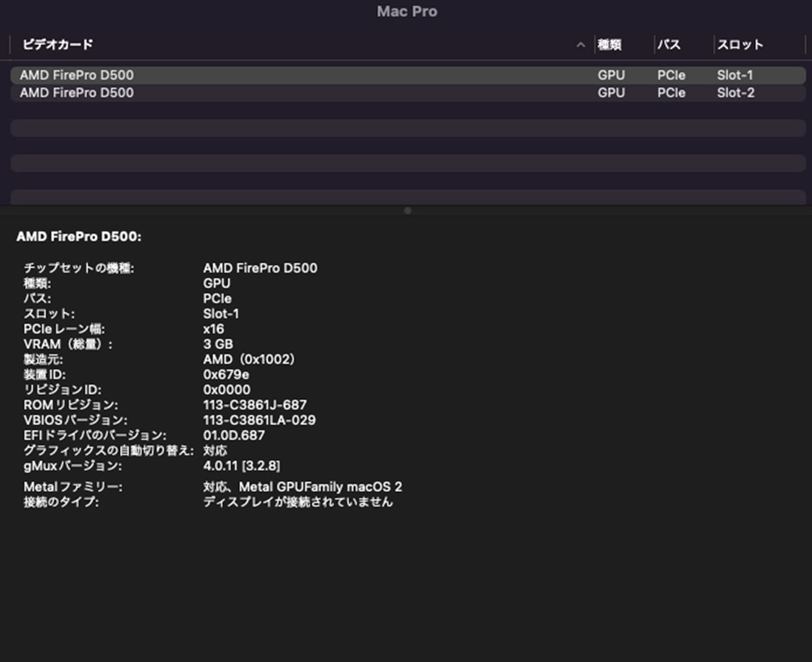Image resolution: width=812 pixels, height=662 pixels.
Task: Click the リビジョン ID value 0x0000
Action: click(x=226, y=389)
